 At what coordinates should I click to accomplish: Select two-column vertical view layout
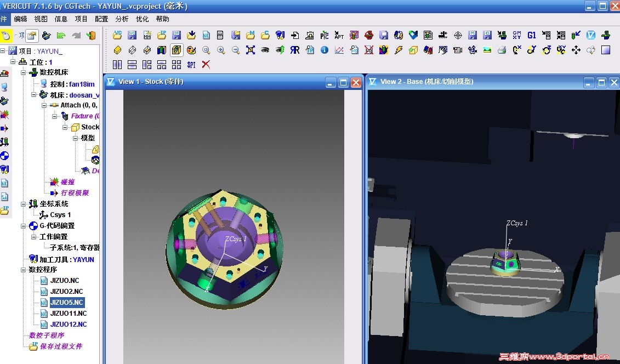click(117, 65)
